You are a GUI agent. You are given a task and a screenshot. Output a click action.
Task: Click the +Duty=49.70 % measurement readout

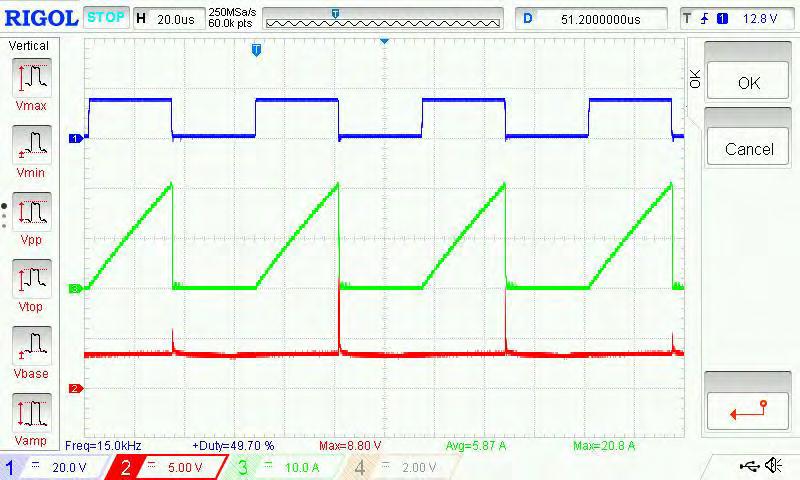pyautogui.click(x=233, y=445)
